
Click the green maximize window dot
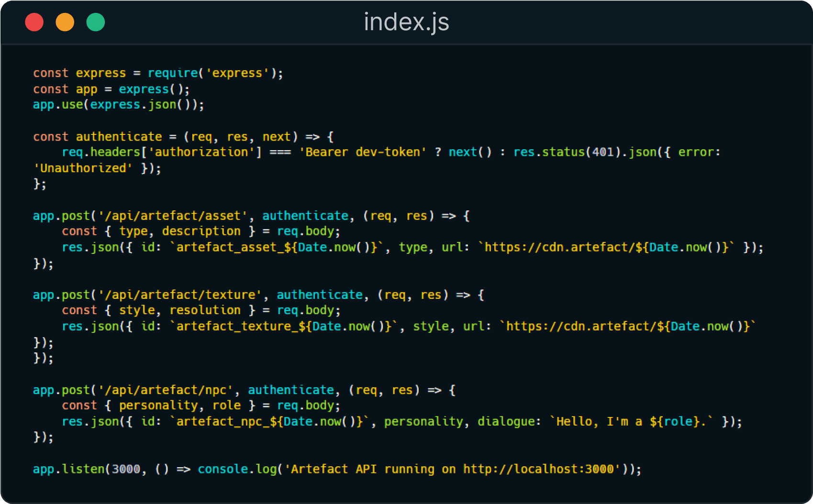(x=96, y=22)
